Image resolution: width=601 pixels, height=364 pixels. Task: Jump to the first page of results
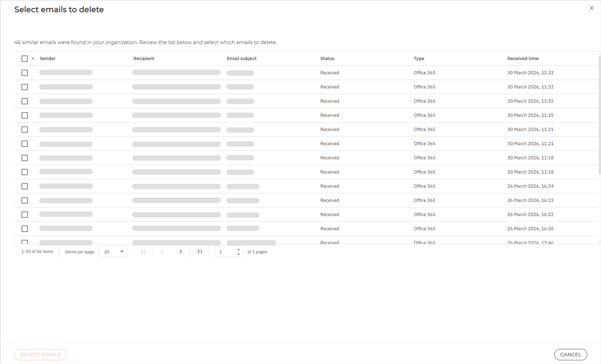tap(143, 251)
